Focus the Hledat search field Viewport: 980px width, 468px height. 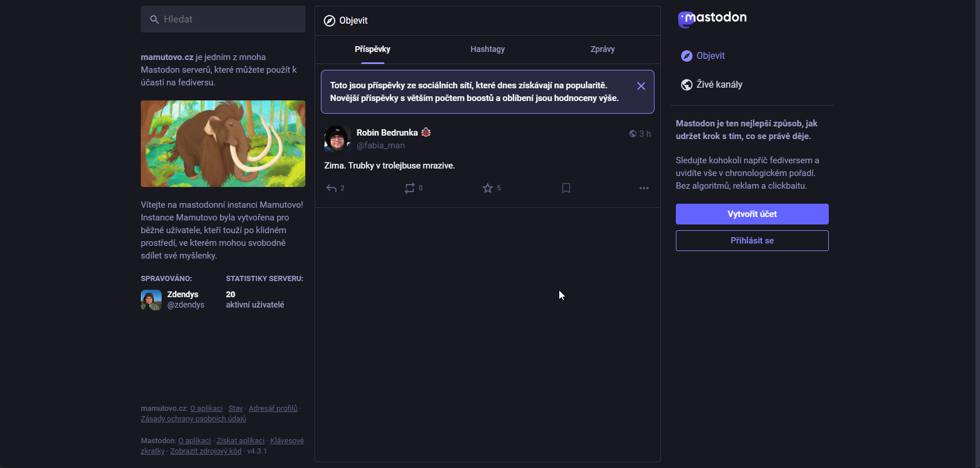pyautogui.click(x=223, y=20)
